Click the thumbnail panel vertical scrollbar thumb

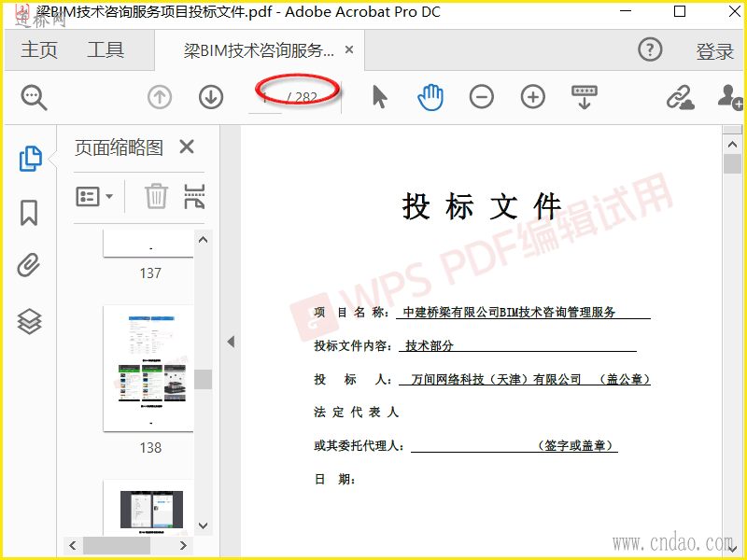(x=204, y=380)
